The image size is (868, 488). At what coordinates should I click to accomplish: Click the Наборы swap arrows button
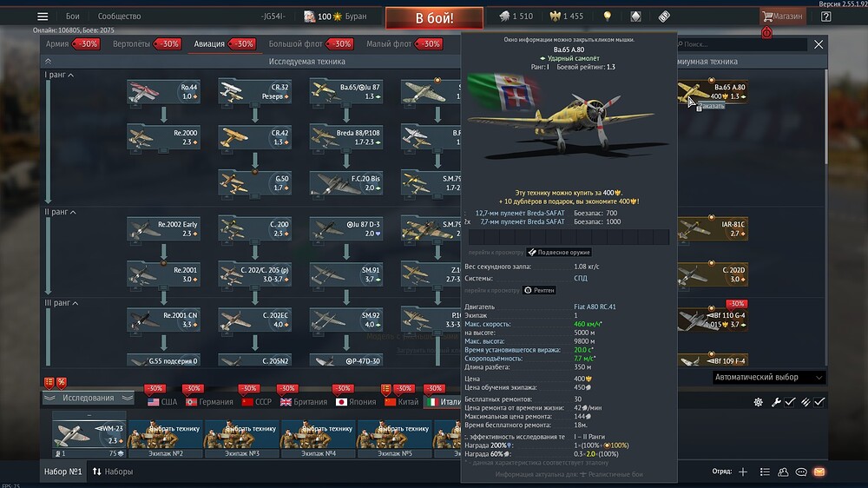pyautogui.click(x=112, y=472)
